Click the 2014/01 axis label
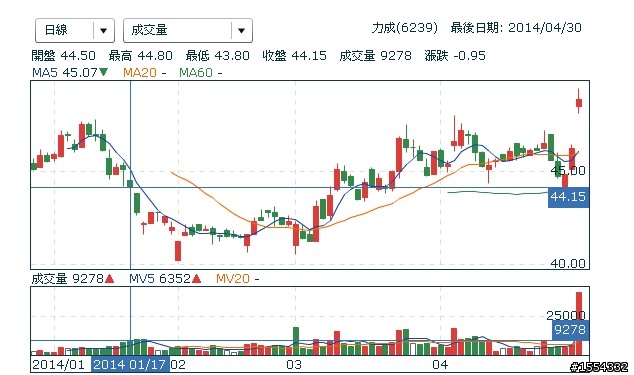The height and width of the screenshot is (375, 634). (x=58, y=364)
